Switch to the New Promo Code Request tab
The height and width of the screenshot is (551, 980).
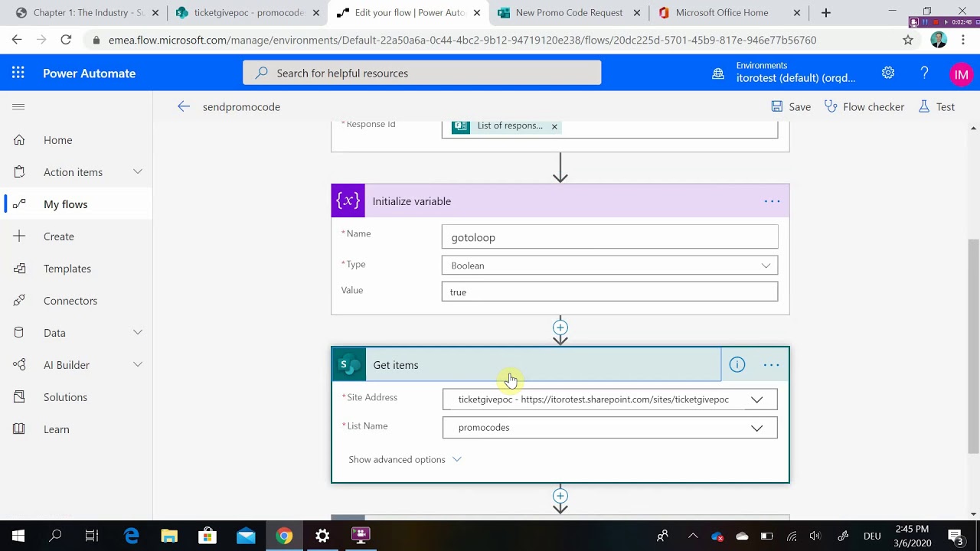click(x=569, y=13)
